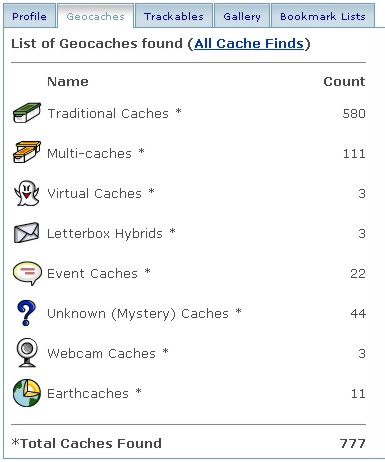The height and width of the screenshot is (462, 385).
Task: Click the Virtual Caches ghost icon
Action: coord(27,193)
